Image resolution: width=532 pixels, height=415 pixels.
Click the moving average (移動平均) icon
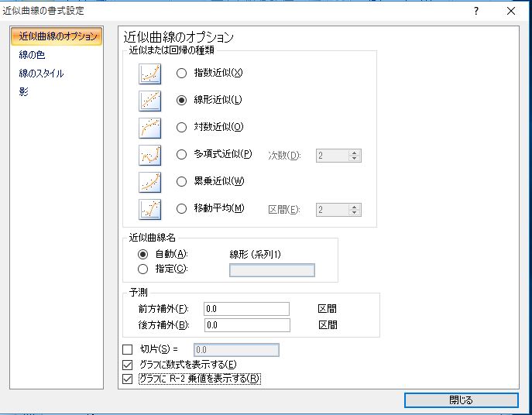149,209
